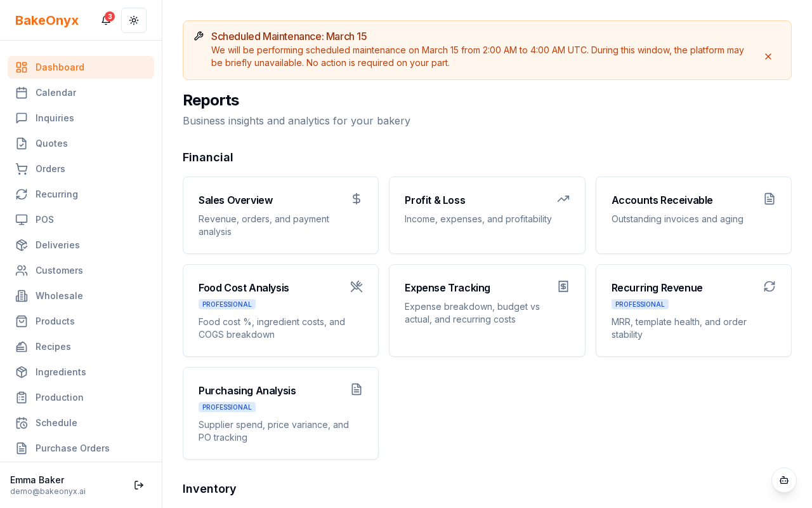The width and height of the screenshot is (812, 508).
Task: Click the utensils icon on Food Cost Analysis
Action: tap(357, 286)
